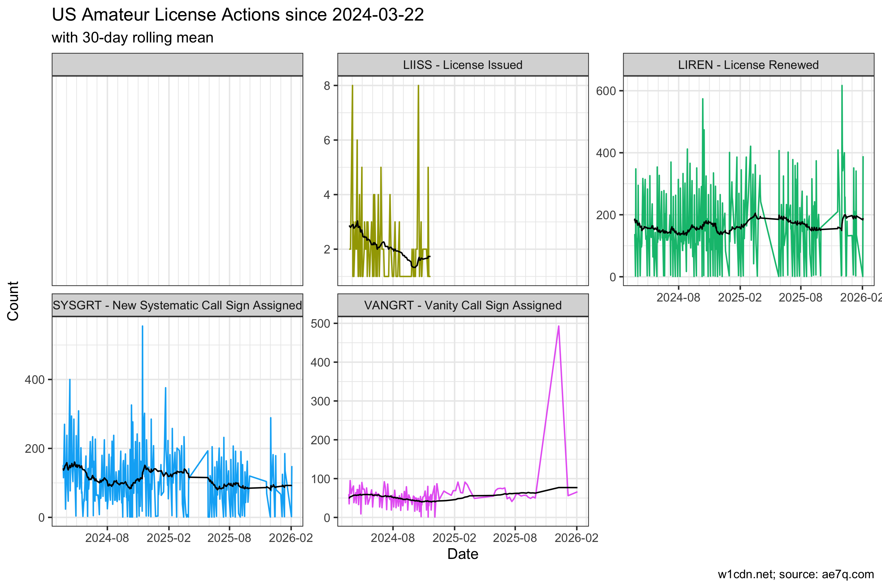
Task: Click the Date x-axis label
Action: point(463,554)
